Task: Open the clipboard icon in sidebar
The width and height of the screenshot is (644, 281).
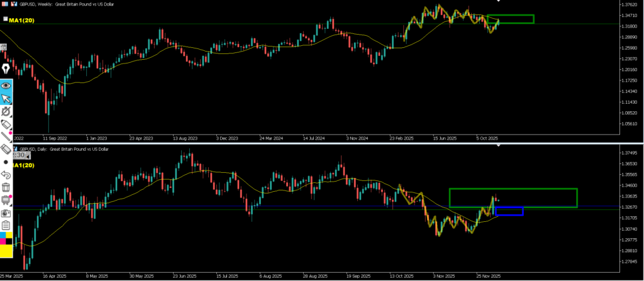Action: 6,226
